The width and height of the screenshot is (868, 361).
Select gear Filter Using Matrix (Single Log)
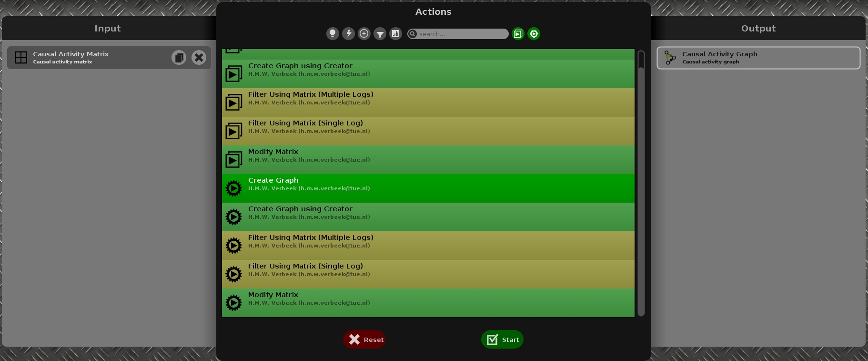click(x=428, y=274)
